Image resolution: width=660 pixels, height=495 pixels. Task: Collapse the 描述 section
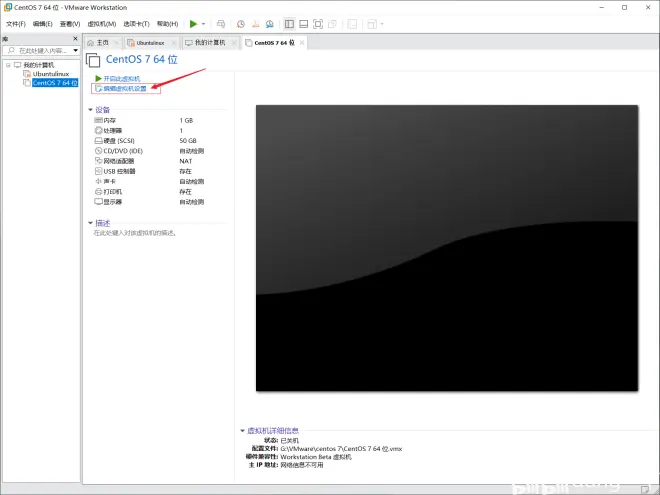90,223
